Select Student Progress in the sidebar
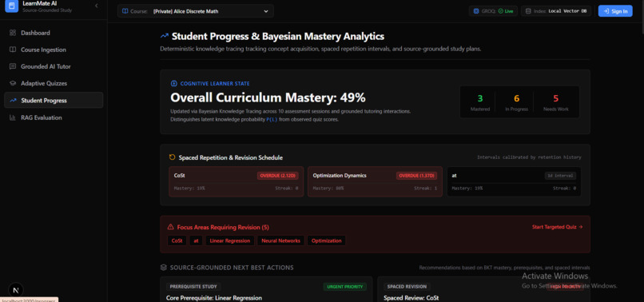 point(54,100)
